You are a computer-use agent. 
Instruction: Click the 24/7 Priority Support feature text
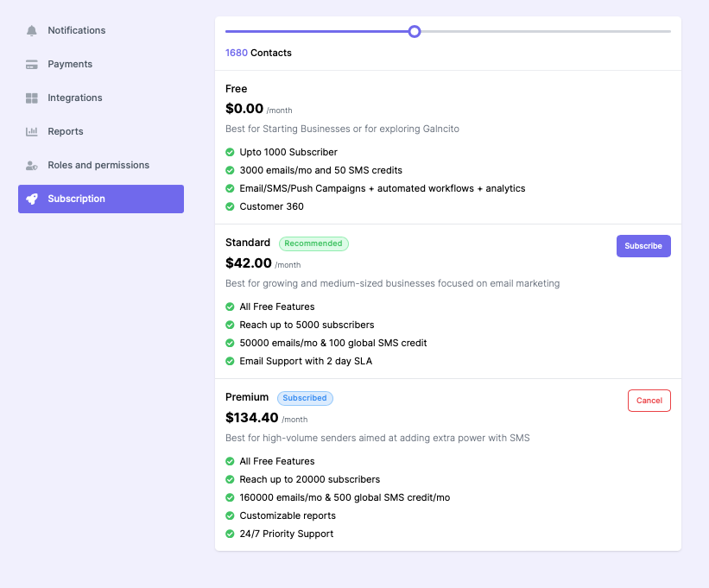coord(286,534)
